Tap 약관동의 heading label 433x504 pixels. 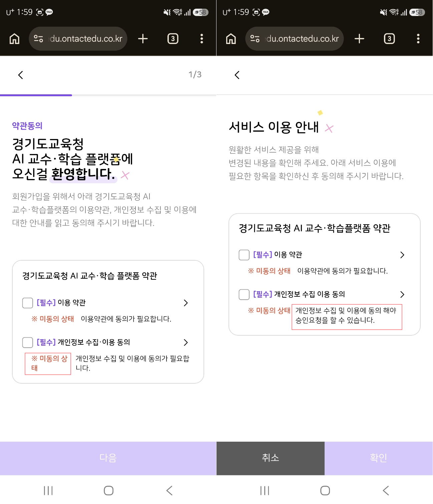coord(27,126)
